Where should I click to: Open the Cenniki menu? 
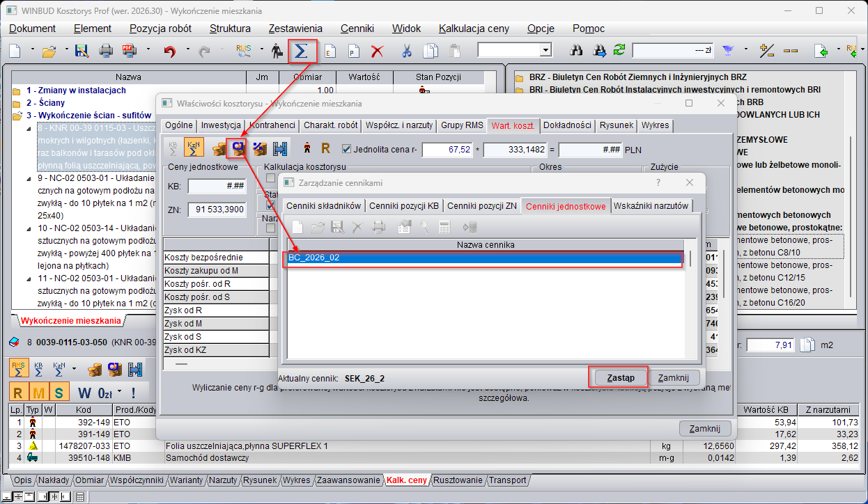pyautogui.click(x=357, y=29)
